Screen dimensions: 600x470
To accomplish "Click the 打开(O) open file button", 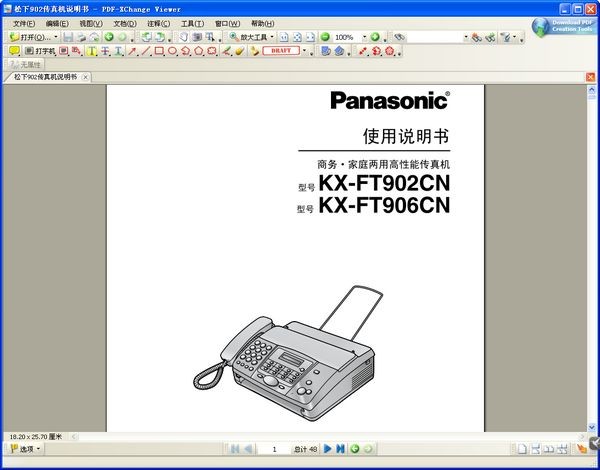I will click(30, 37).
